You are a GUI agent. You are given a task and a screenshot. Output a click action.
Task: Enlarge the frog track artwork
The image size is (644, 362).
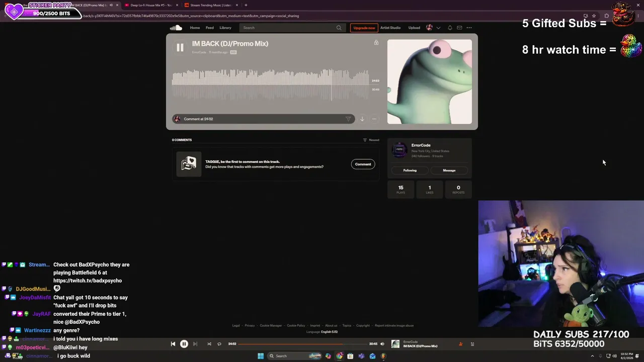pos(430,81)
